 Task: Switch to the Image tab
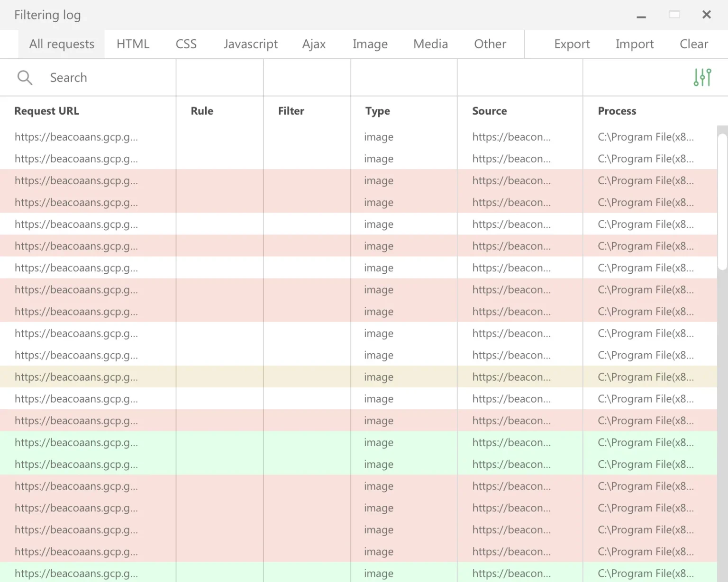click(x=370, y=44)
